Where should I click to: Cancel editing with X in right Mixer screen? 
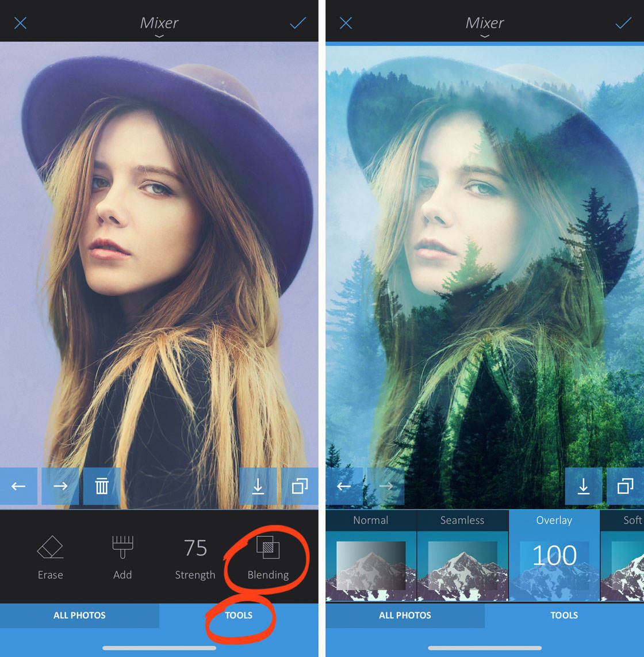(346, 23)
